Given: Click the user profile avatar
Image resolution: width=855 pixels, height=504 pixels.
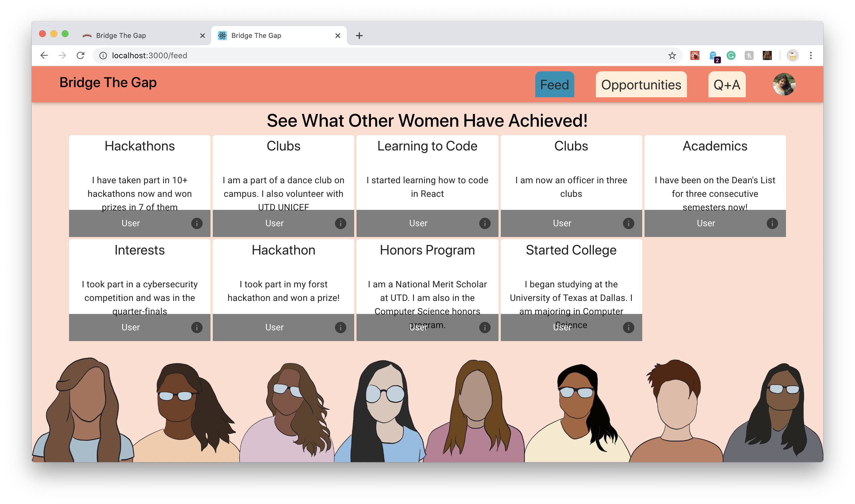Looking at the screenshot, I should point(784,84).
